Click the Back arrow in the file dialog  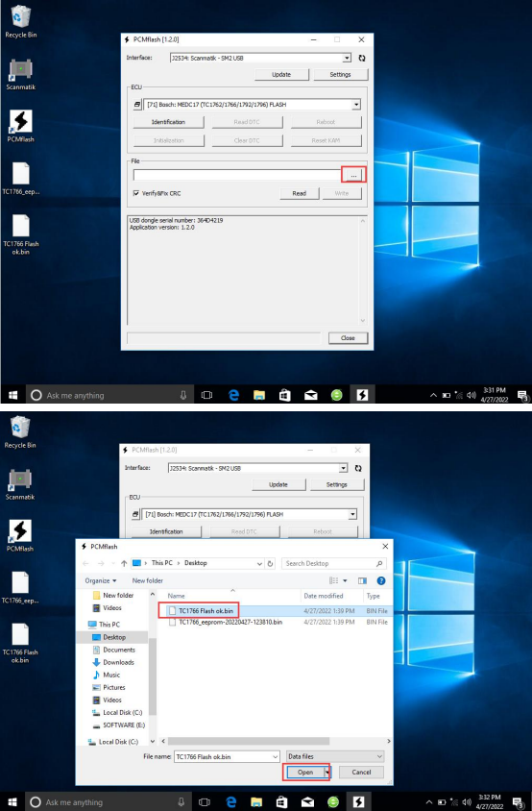[85, 563]
